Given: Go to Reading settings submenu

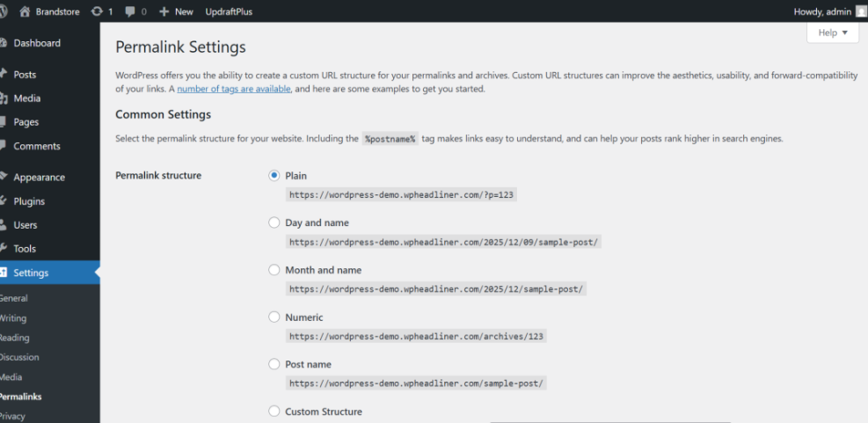Looking at the screenshot, I should pyautogui.click(x=14, y=338).
